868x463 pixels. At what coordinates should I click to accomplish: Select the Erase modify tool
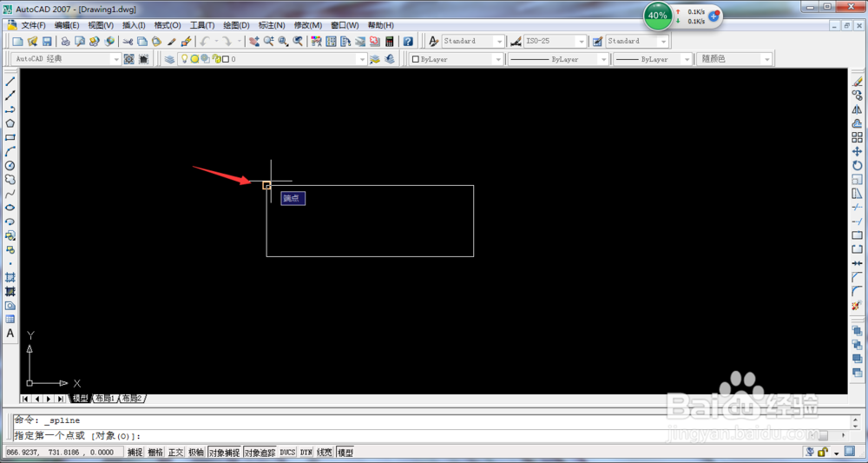coord(857,82)
